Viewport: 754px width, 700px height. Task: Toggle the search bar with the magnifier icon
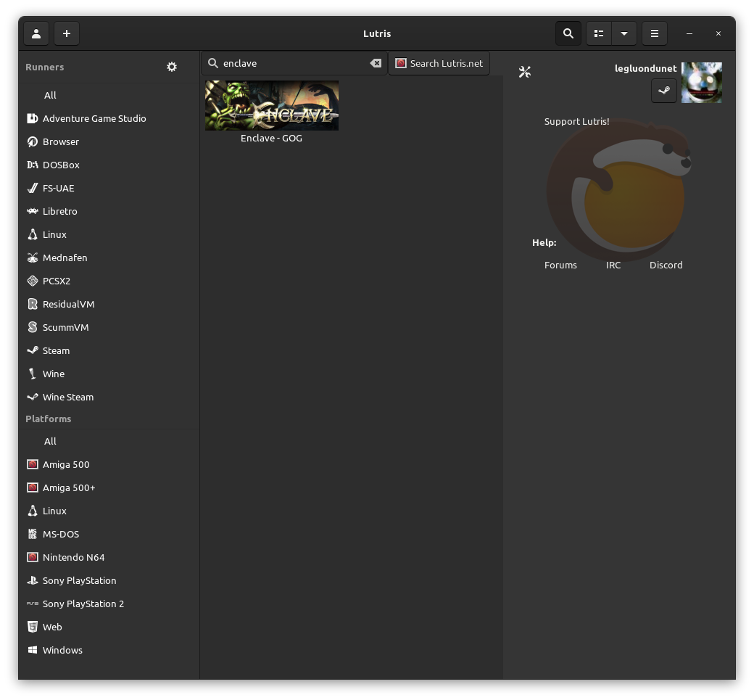coord(568,33)
